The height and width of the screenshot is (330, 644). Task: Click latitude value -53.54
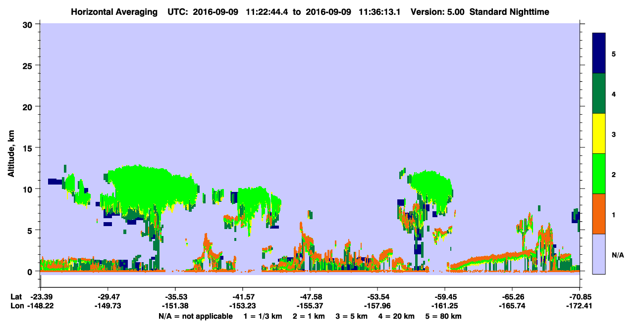pos(377,297)
